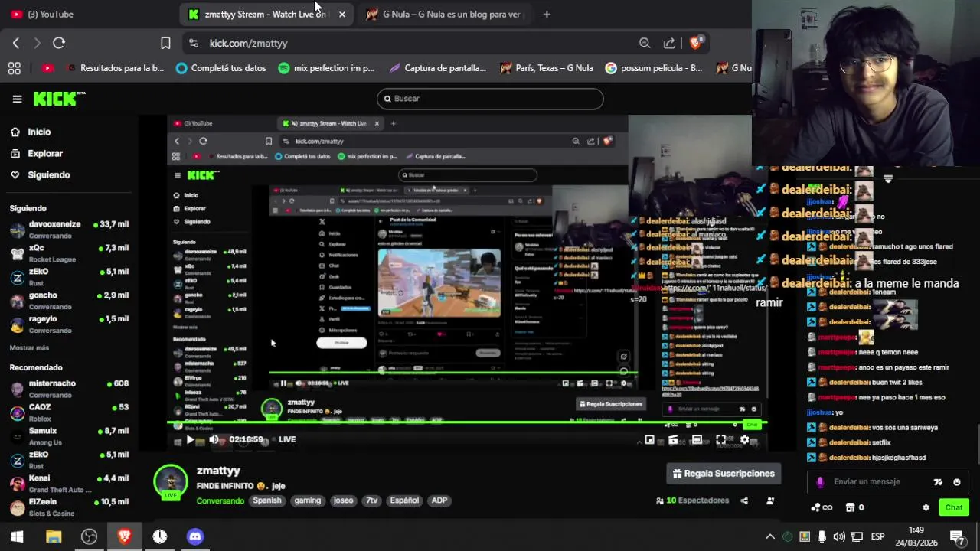Click the follow user icon beside share
This screenshot has height=551, width=980.
point(770,500)
